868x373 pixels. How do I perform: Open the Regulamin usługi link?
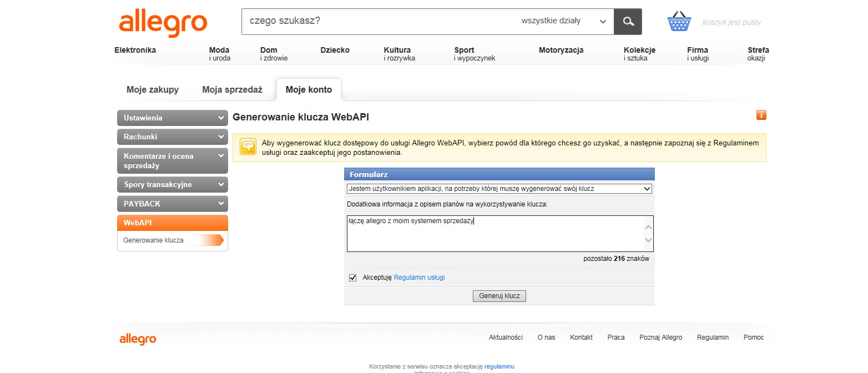click(x=419, y=278)
